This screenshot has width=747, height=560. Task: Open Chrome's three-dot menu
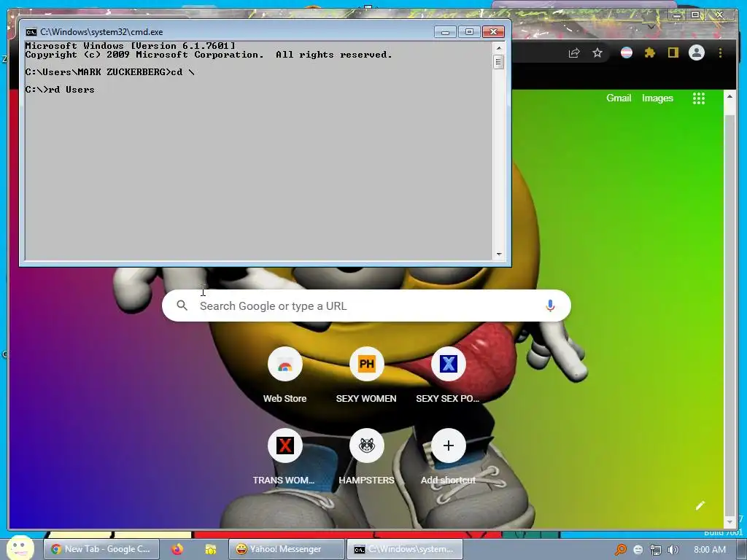click(x=720, y=52)
